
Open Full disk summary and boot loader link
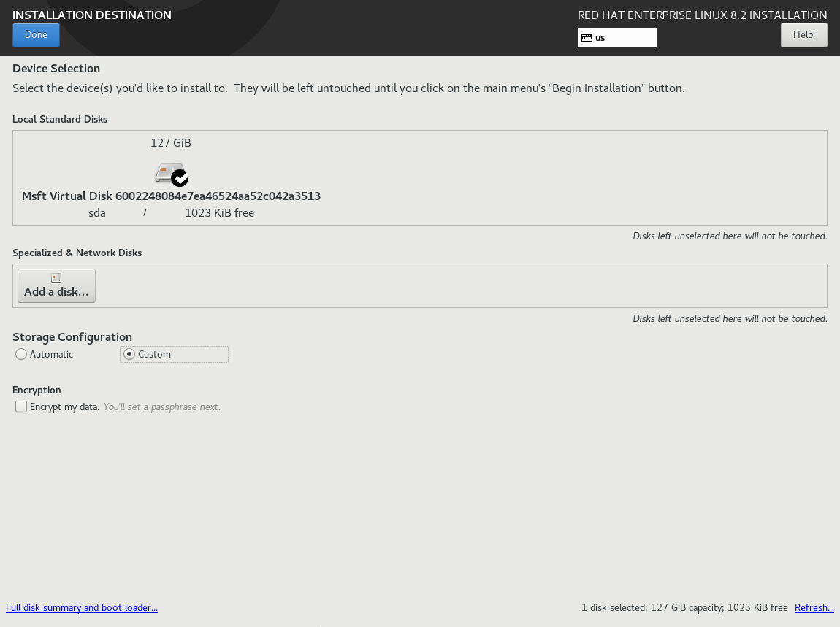(x=81, y=608)
